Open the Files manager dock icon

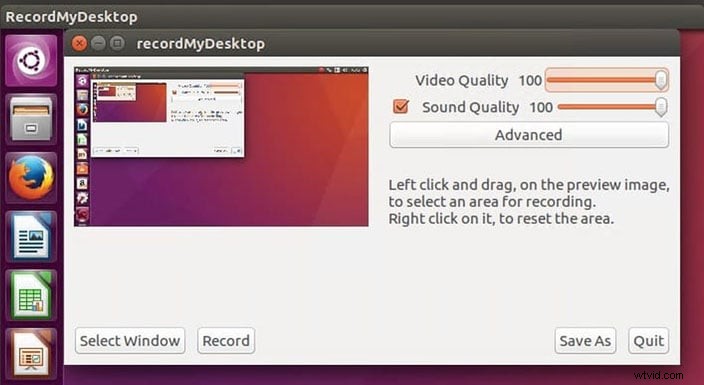point(31,119)
